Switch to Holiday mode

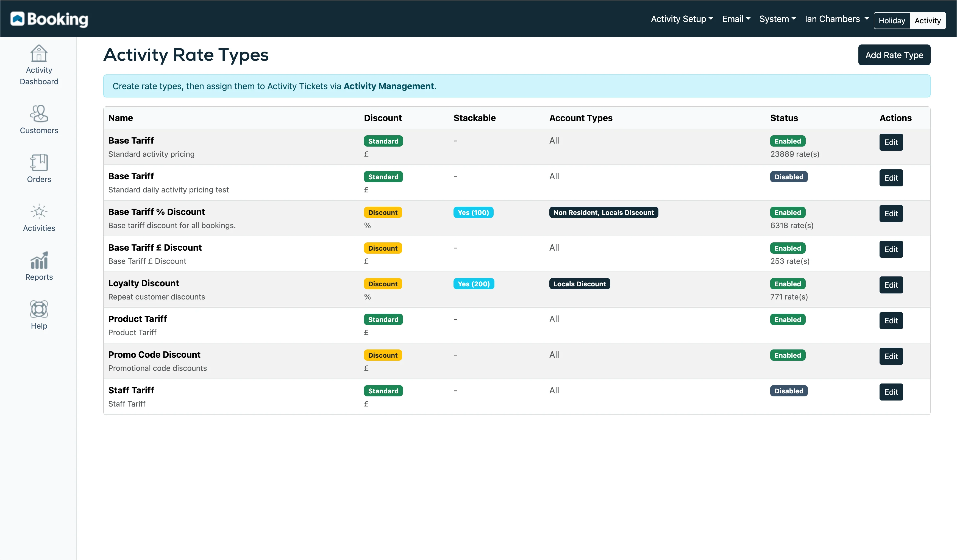(x=892, y=21)
